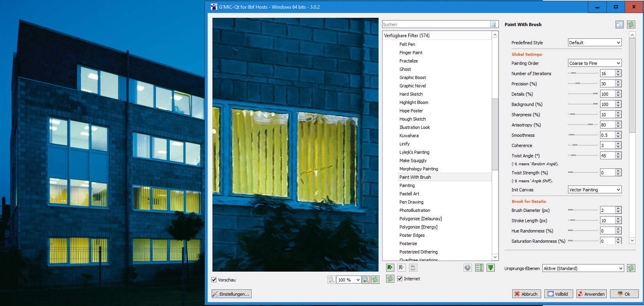Click the copy icon beside Paint With Brush title
Image resolution: width=644 pixels, height=306 pixels.
coord(619,25)
